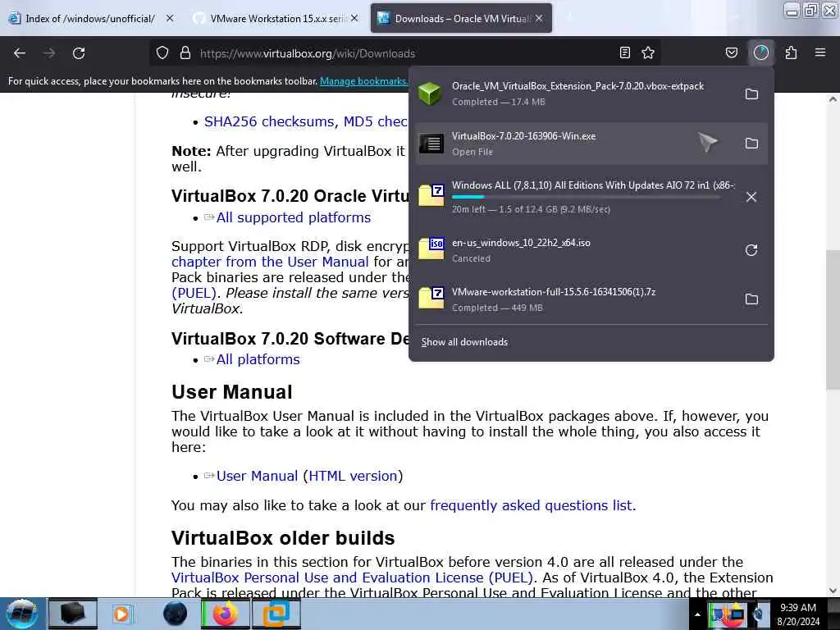
Task: Show VirtualBox-7.0.20 exe in folder
Action: pyautogui.click(x=751, y=144)
